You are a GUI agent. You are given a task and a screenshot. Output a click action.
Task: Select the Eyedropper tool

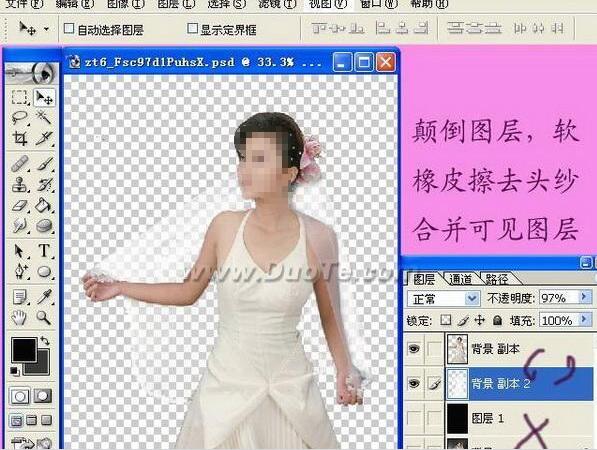click(44, 297)
